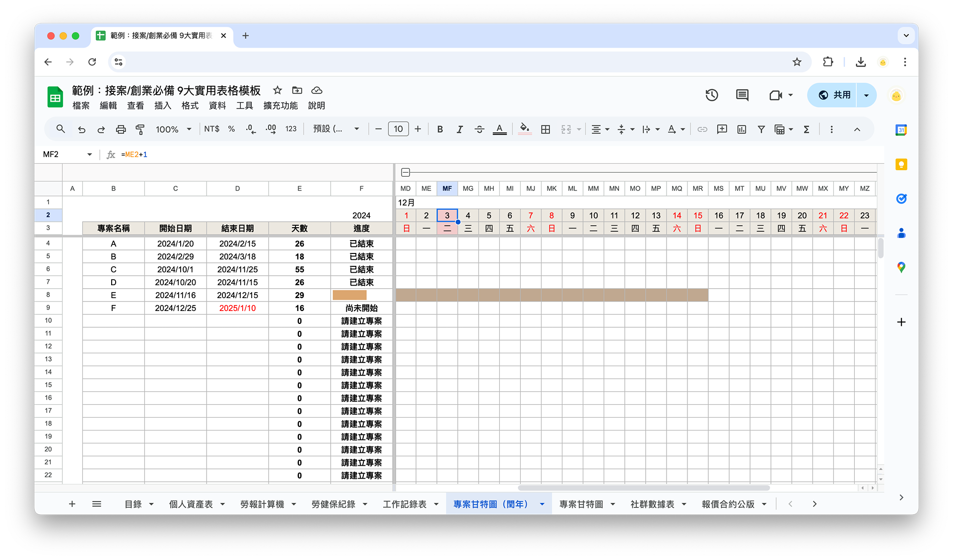
Task: Open Google Keep in side panel
Action: tap(901, 165)
